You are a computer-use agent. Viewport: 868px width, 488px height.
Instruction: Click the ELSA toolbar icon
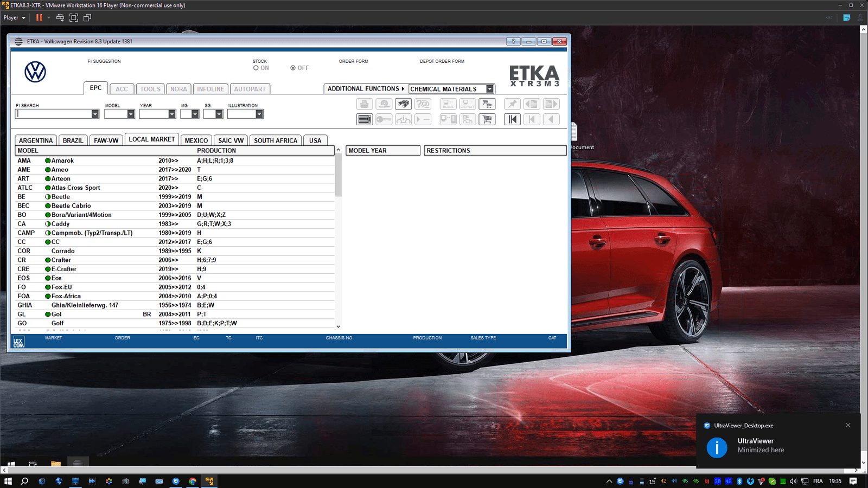point(448,104)
